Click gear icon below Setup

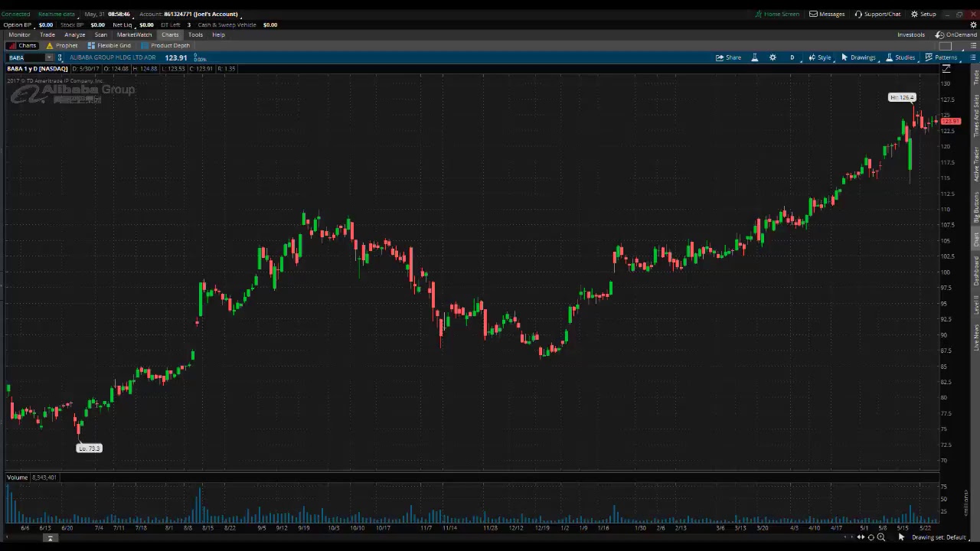(x=974, y=24)
